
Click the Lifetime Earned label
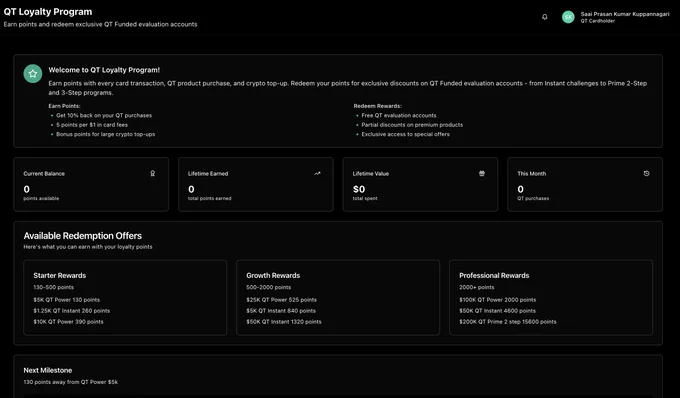click(x=208, y=173)
